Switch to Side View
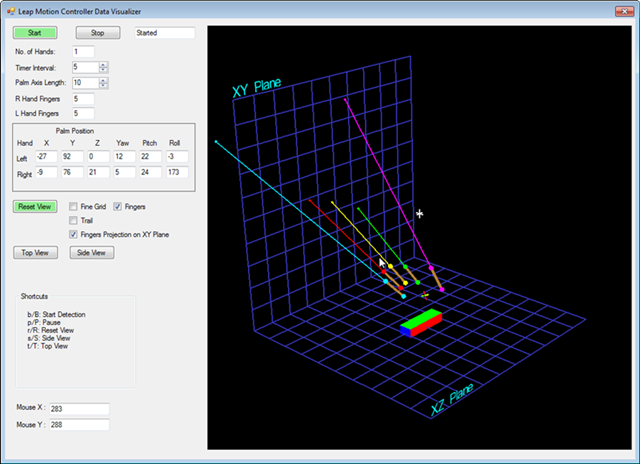Screen dimensions: 640x464 pos(91,253)
